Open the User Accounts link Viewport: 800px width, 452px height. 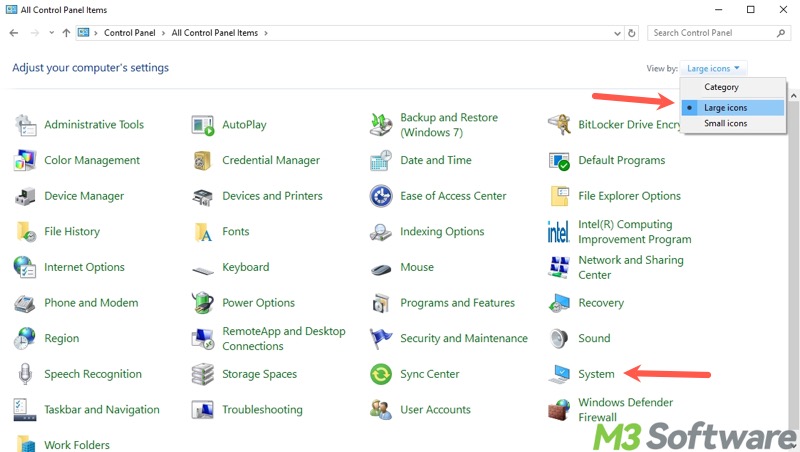[x=435, y=410]
